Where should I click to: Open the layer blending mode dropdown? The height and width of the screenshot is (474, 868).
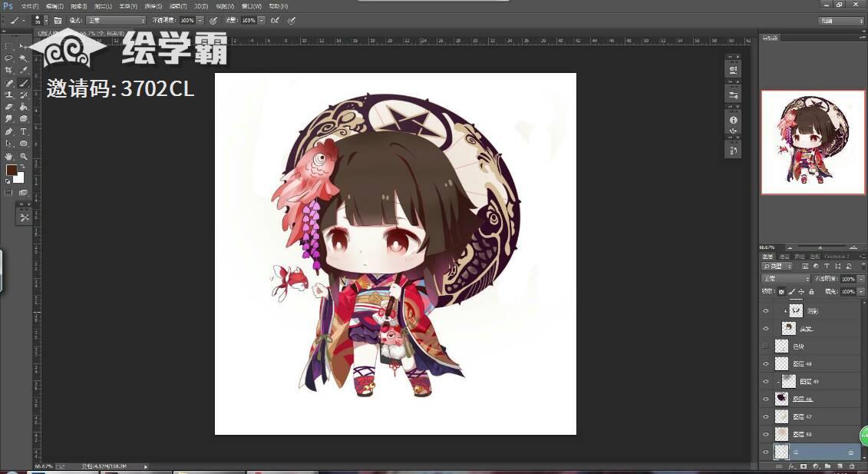coord(786,279)
